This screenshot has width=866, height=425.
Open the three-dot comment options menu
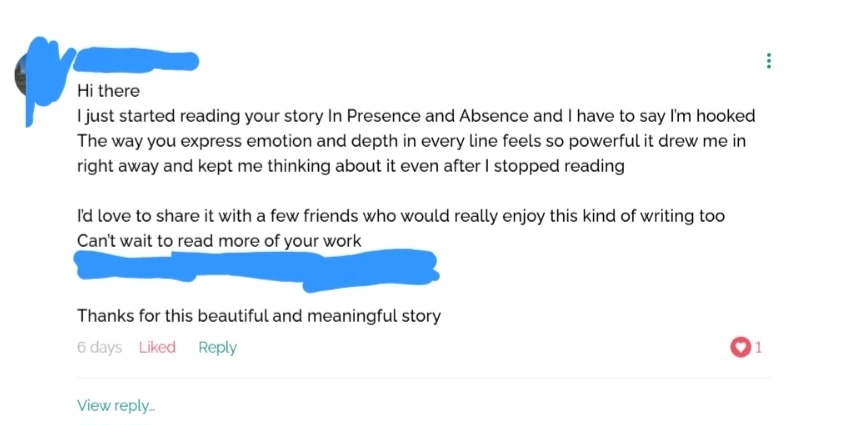pyautogui.click(x=768, y=61)
